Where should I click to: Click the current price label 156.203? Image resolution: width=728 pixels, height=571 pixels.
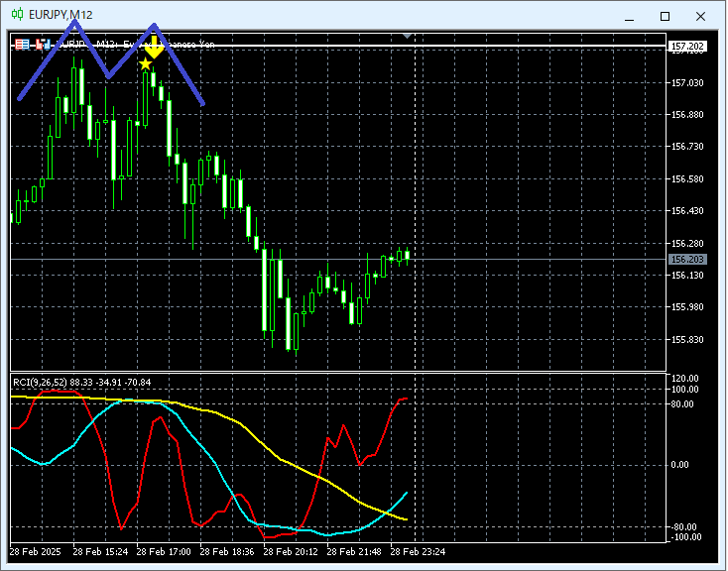687,260
